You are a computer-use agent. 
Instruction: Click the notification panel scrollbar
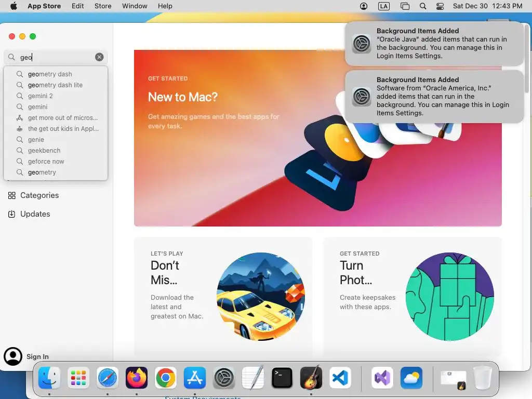(526, 58)
